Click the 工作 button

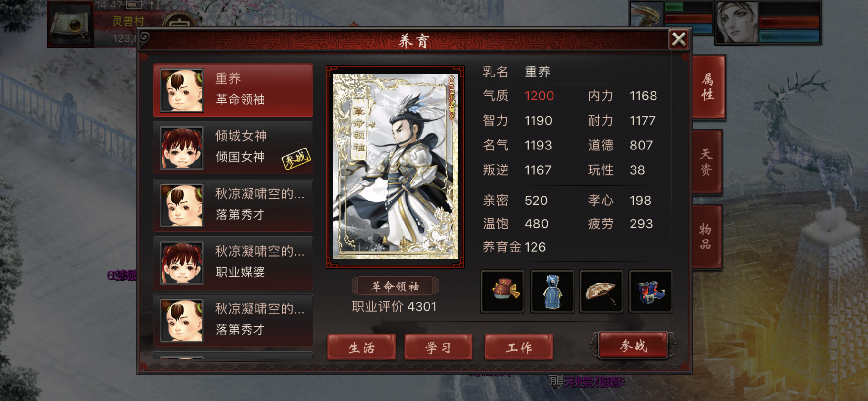coord(518,347)
